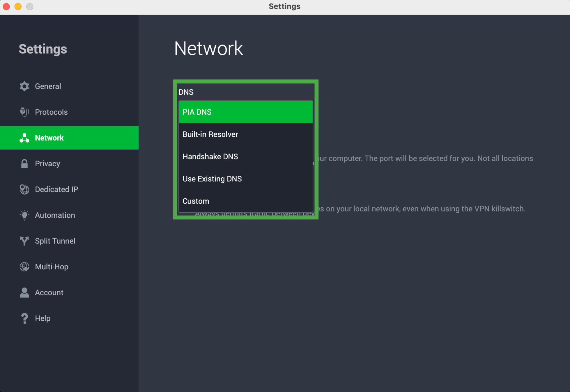Open Dedicated IP settings
Image resolution: width=570 pixels, height=392 pixels.
point(69,189)
